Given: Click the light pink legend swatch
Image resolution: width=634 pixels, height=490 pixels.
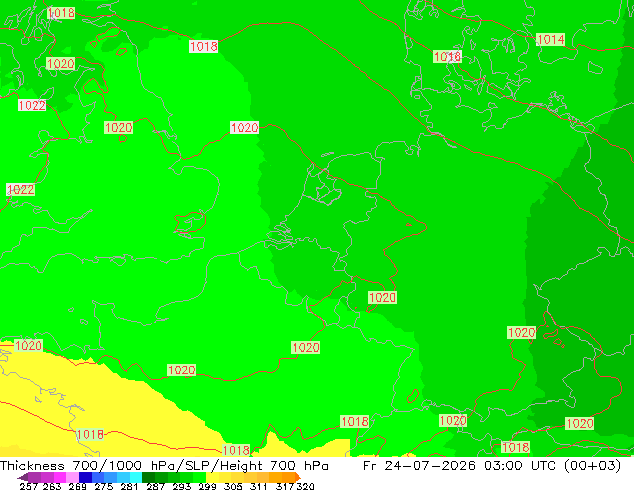Looking at the screenshot, I should click(72, 477).
